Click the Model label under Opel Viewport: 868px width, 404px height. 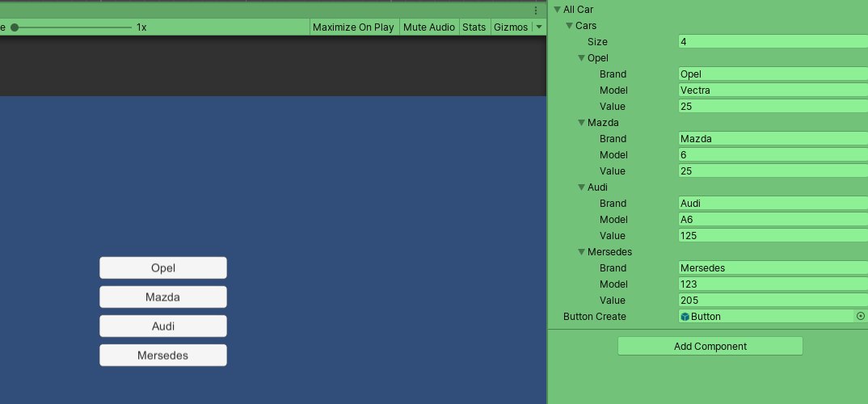click(x=613, y=90)
